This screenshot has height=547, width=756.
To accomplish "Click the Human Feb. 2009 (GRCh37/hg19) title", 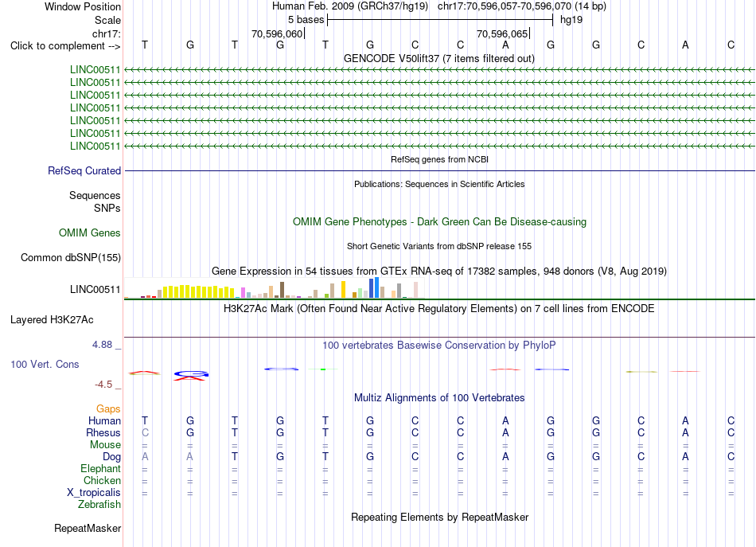I will (350, 6).
